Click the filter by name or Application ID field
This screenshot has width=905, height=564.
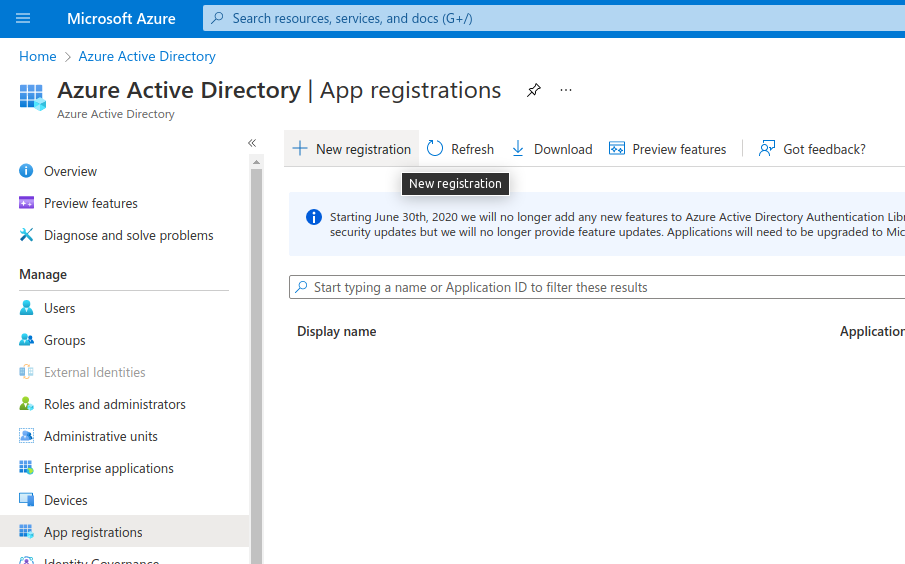600,287
